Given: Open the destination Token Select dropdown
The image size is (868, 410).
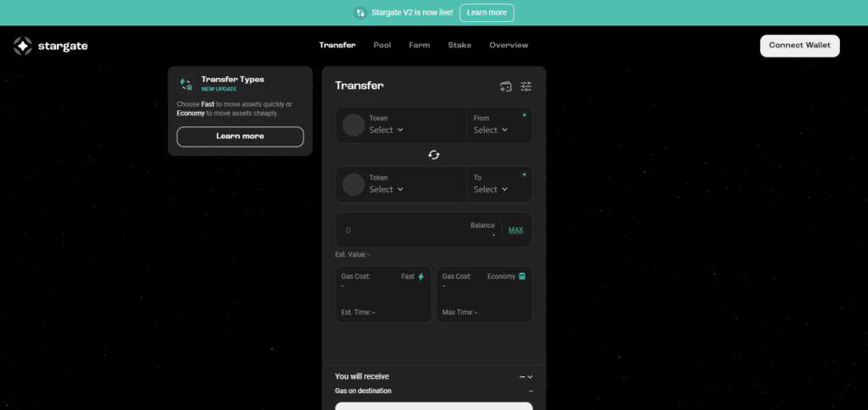Looking at the screenshot, I should click(x=387, y=189).
